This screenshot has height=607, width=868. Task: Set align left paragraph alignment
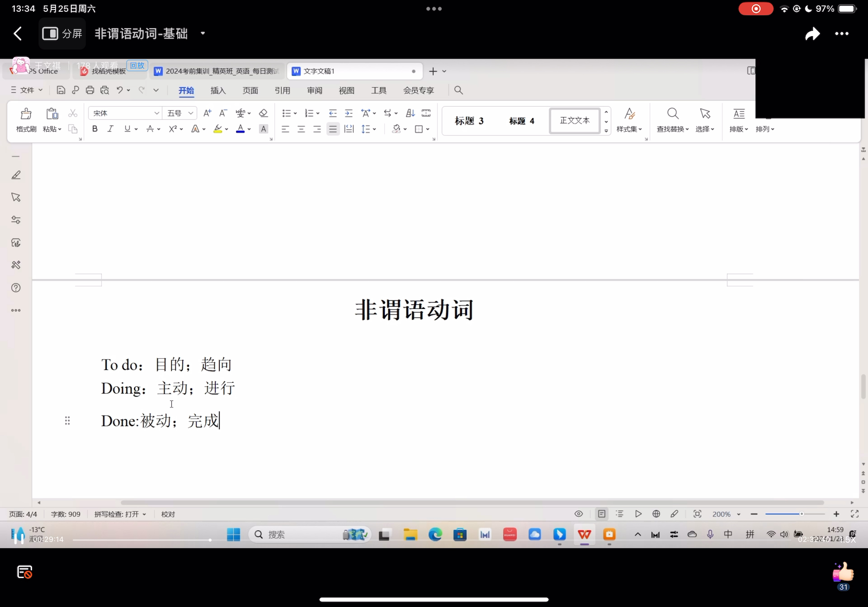(285, 129)
